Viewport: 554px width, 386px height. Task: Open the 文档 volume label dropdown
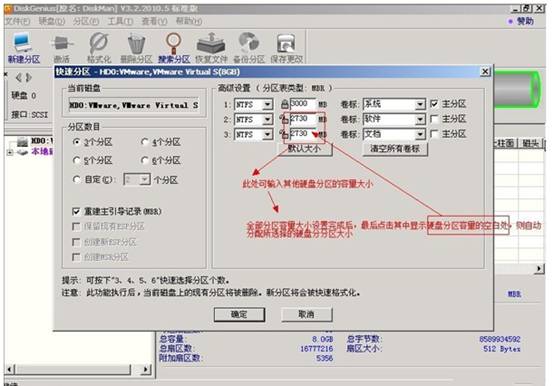tap(420, 134)
